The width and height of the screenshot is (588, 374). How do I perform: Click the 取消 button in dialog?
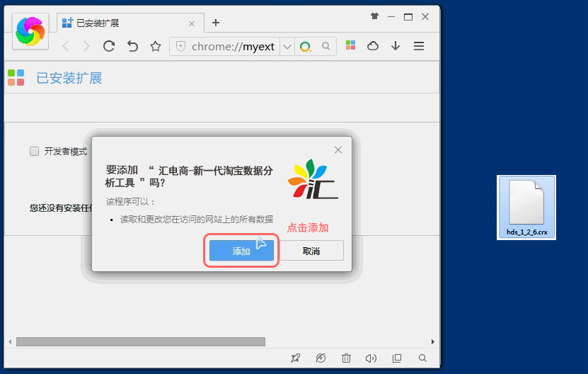click(311, 251)
